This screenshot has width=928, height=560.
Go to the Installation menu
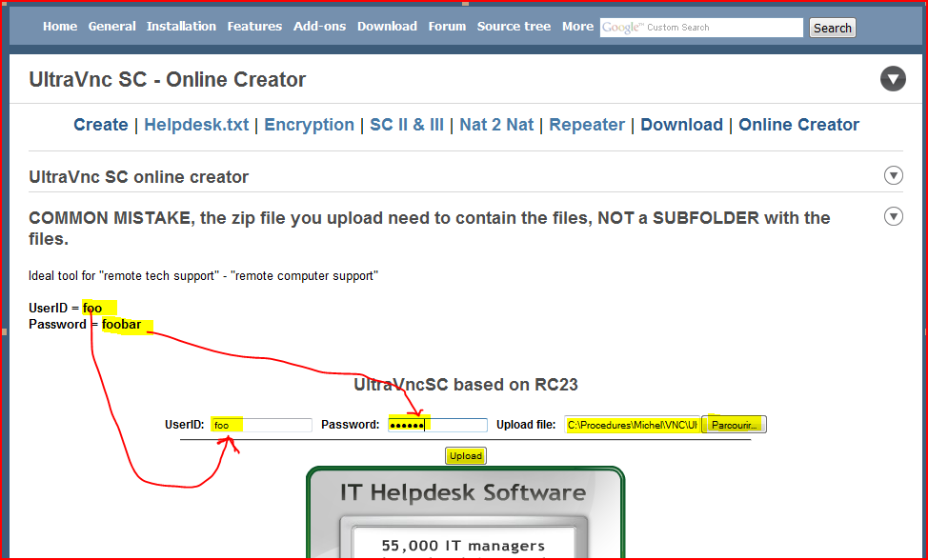pos(181,27)
